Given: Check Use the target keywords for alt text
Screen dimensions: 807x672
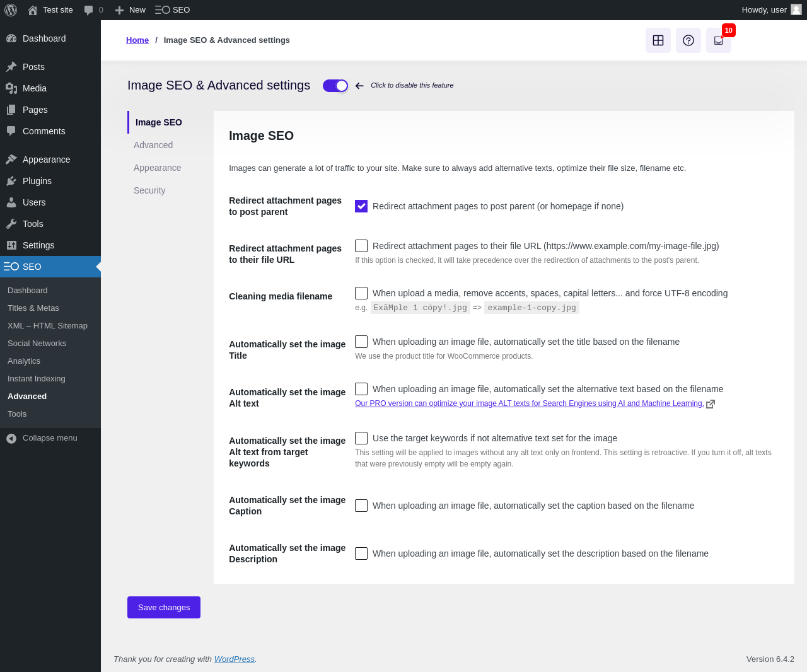Looking at the screenshot, I should pos(361,438).
